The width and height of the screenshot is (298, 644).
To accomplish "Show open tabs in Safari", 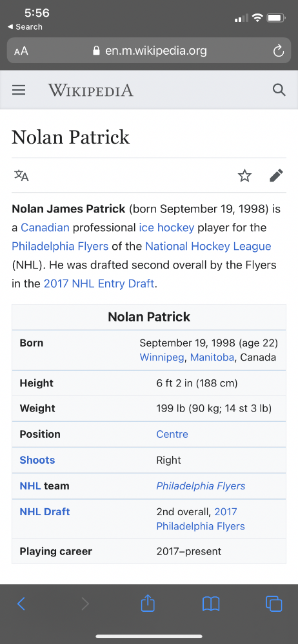I will (x=274, y=604).
